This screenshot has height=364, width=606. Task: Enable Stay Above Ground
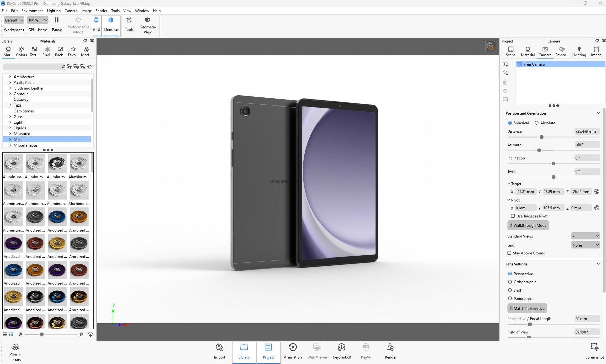(x=509, y=253)
